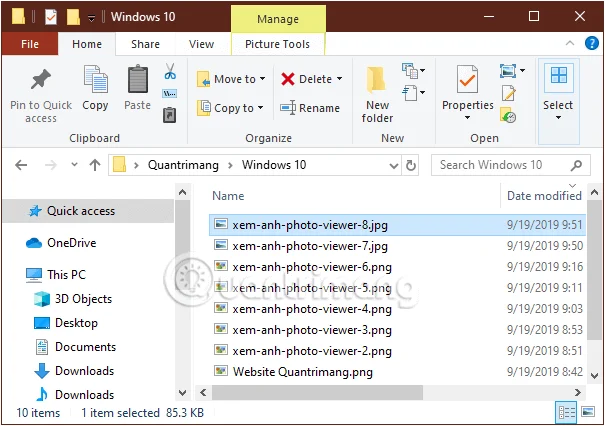Click the Copy icon in Clipboard group
Image resolution: width=605 pixels, height=426 pixels.
coord(96,79)
